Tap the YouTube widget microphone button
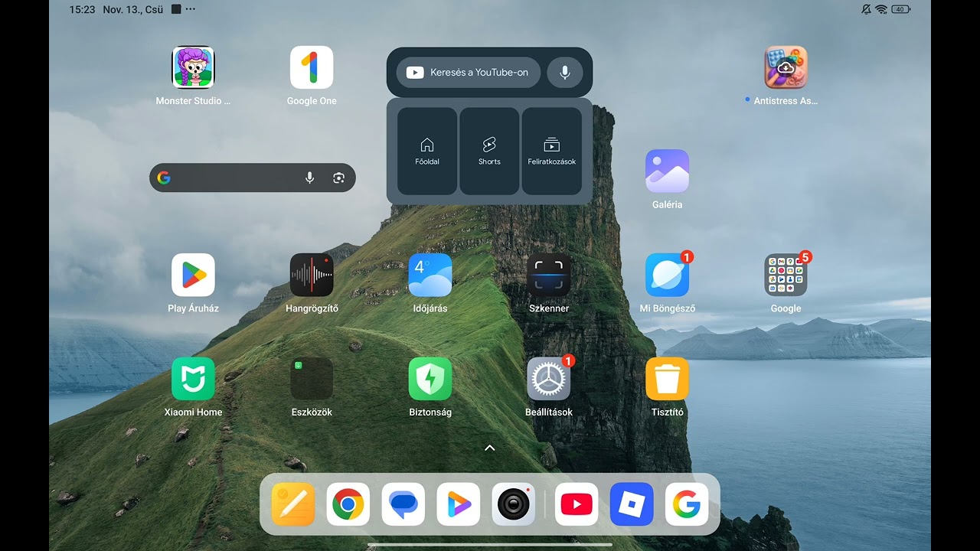The image size is (980, 551). pos(565,73)
